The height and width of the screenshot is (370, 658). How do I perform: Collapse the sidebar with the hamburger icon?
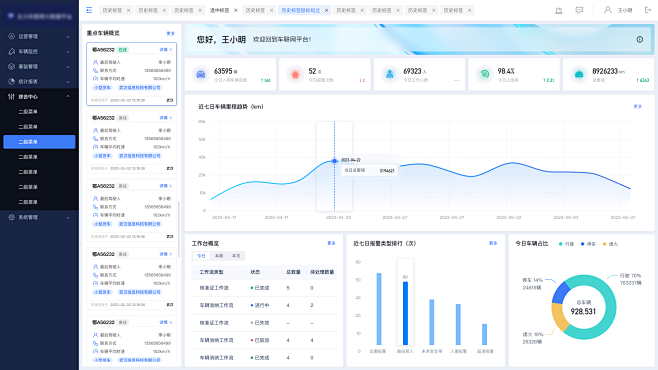pos(89,10)
